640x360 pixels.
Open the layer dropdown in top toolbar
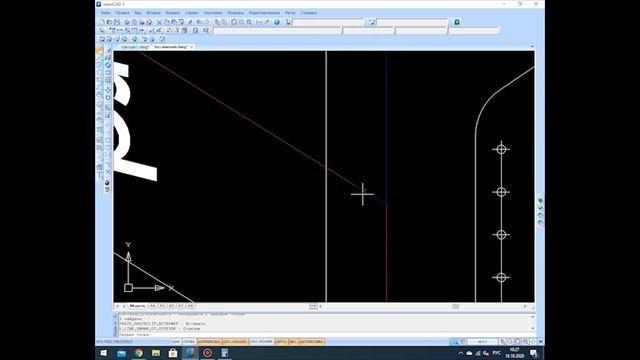coord(328,22)
